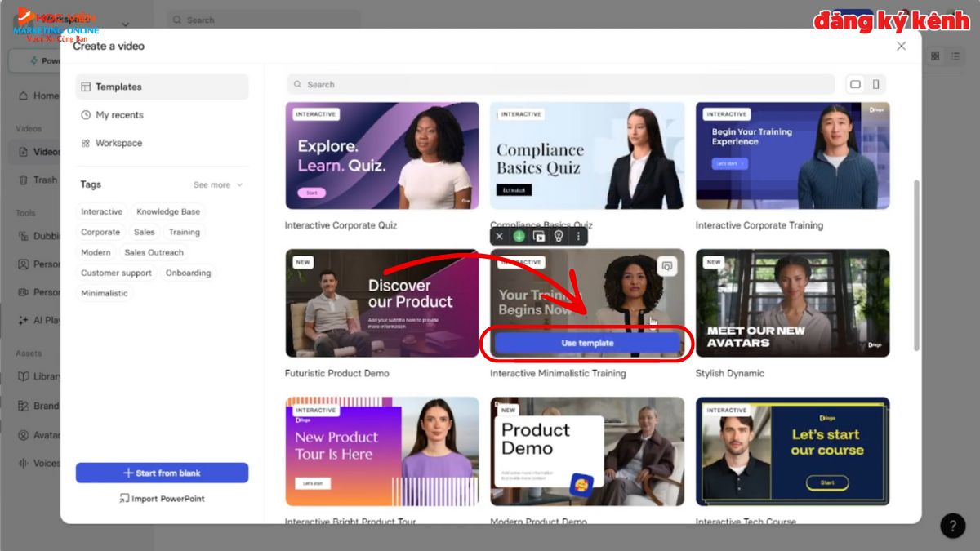This screenshot has width=980, height=551.
Task: Click See more to expand tags list
Action: click(212, 184)
